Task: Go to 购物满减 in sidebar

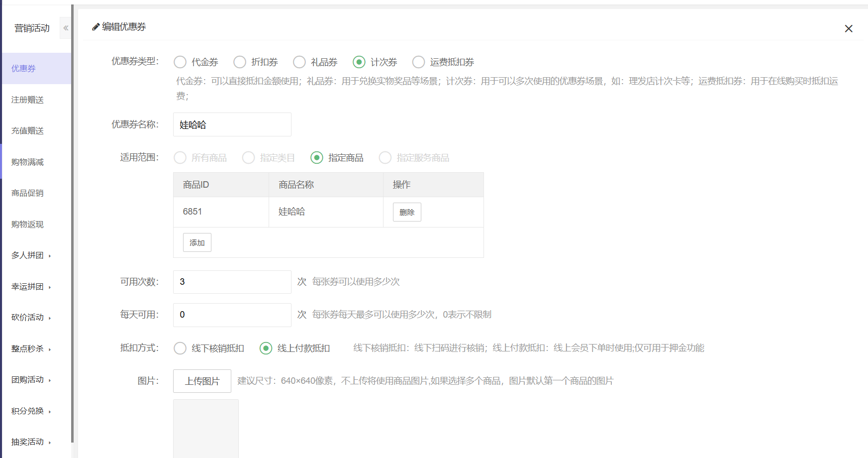Action: 28,162
